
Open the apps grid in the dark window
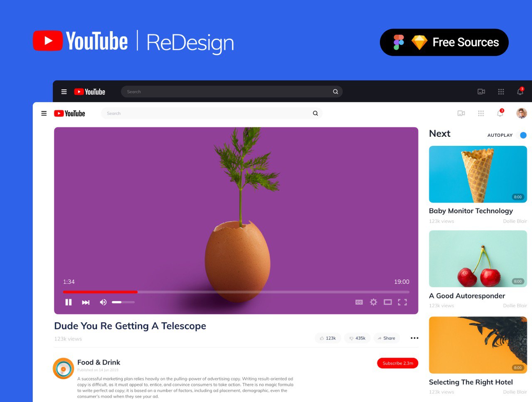click(x=501, y=92)
